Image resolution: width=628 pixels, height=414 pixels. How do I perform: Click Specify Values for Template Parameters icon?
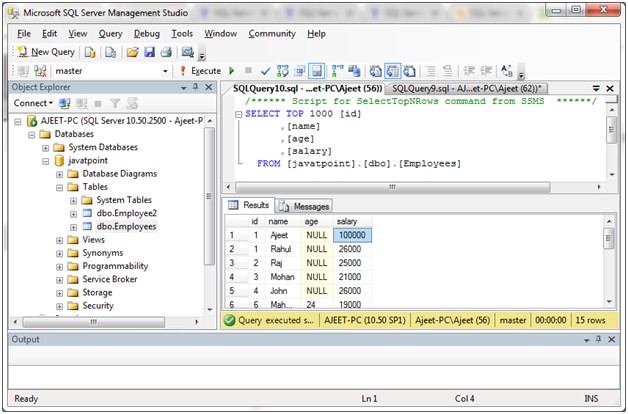tap(507, 71)
